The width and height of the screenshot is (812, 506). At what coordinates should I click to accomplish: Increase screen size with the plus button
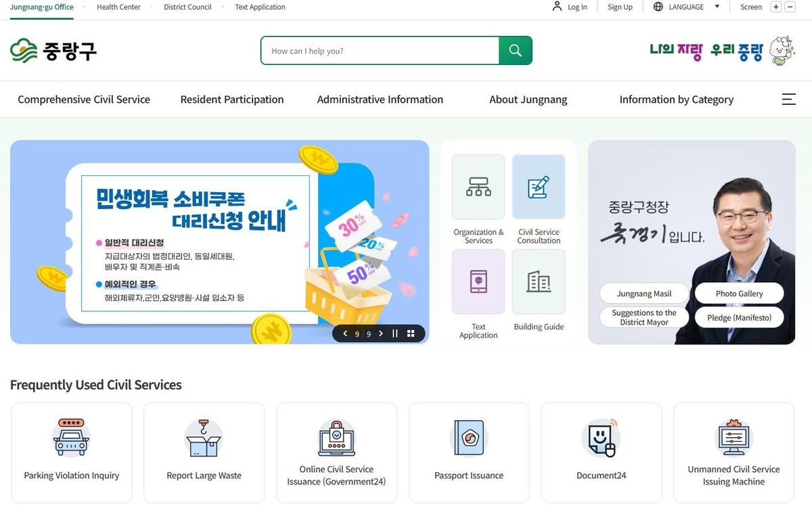pos(775,7)
